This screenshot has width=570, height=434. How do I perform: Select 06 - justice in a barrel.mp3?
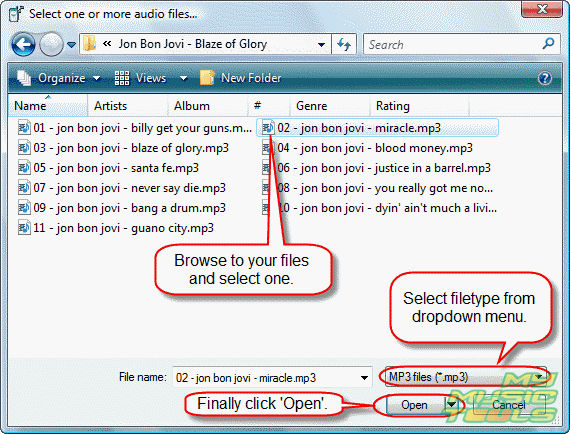coord(376,168)
